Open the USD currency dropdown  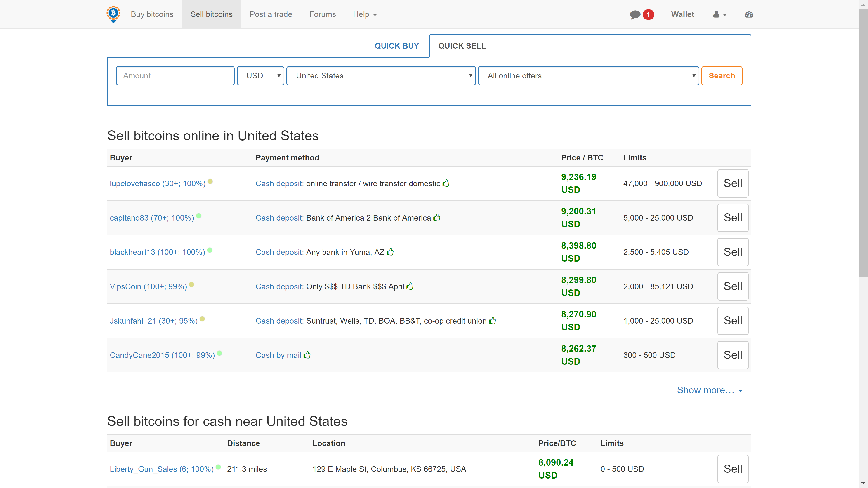pyautogui.click(x=260, y=76)
